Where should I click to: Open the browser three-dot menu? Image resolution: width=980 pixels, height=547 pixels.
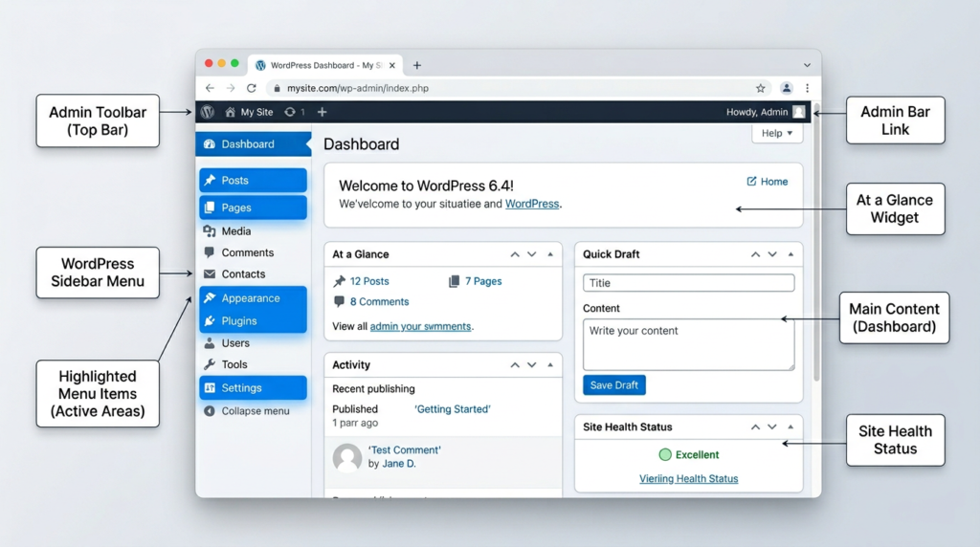click(808, 88)
